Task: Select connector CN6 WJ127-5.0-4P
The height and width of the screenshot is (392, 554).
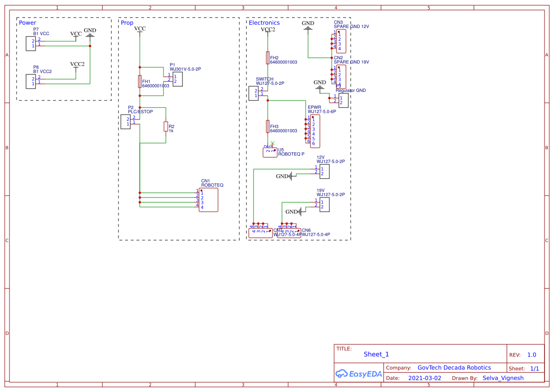Action: (x=289, y=232)
